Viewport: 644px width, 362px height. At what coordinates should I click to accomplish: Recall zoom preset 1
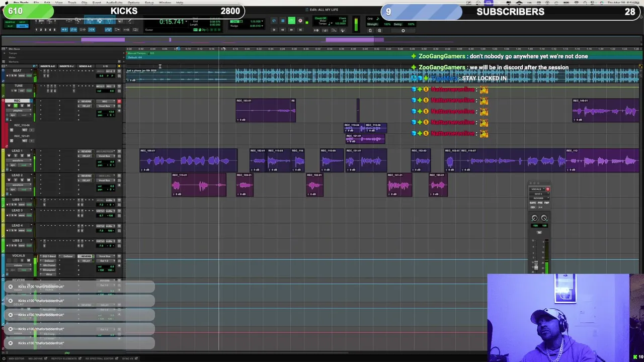(x=36, y=30)
